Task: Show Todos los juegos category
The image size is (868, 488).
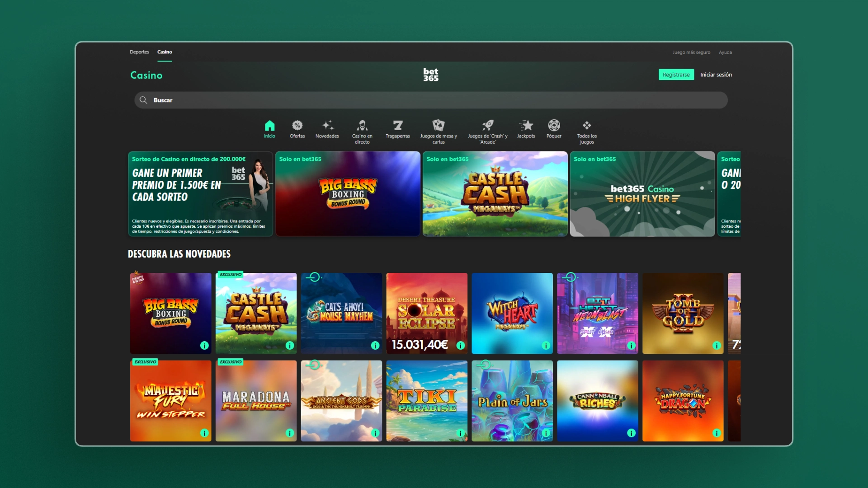Action: (587, 132)
